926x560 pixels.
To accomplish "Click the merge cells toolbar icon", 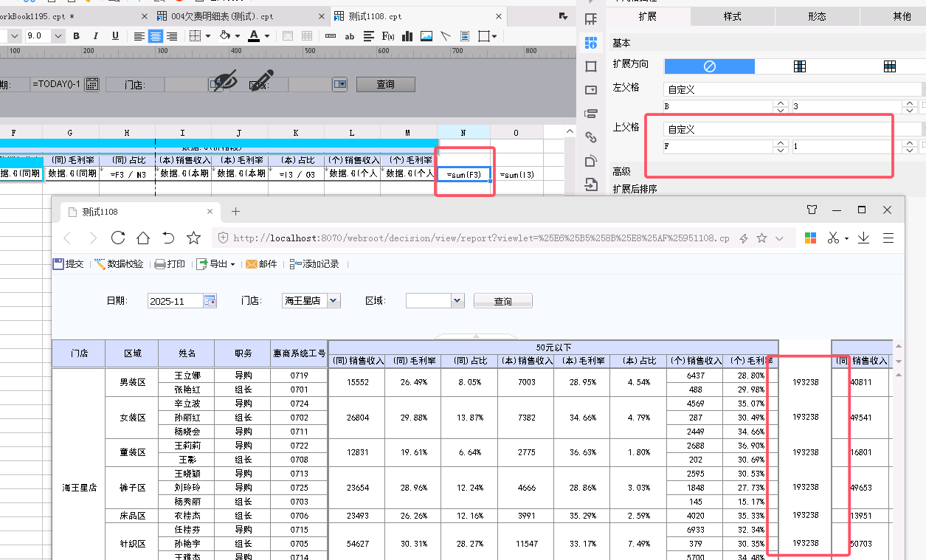I will 288,35.
